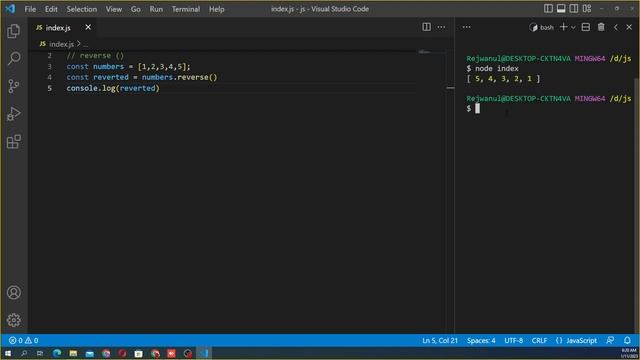The image size is (640, 360).
Task: Toggle the bottom panel layout
Action: tap(561, 8)
